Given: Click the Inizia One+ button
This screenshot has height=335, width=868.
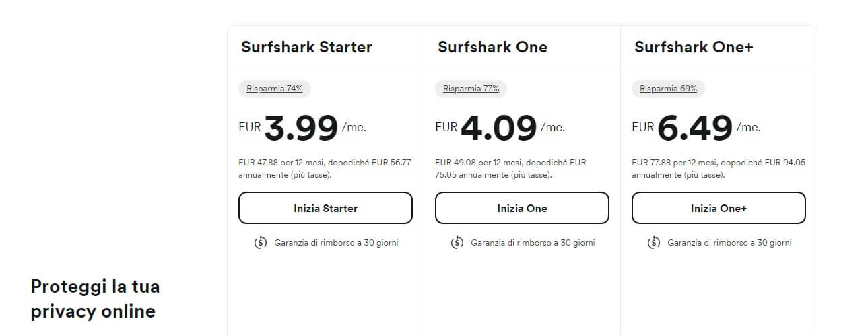Looking at the screenshot, I should (719, 208).
